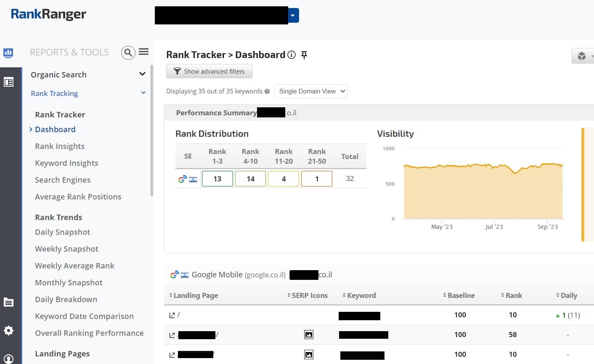Expand the campaign selector blue dropdown arrow
The image size is (594, 364).
[x=293, y=16]
